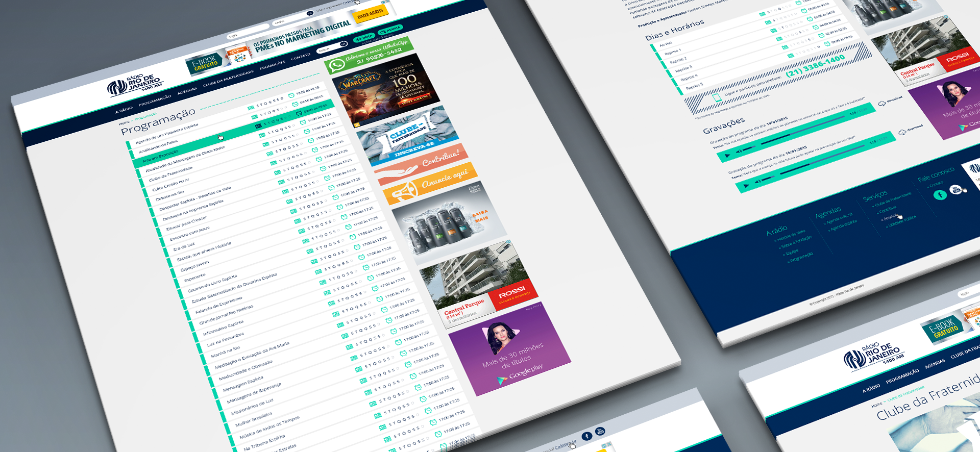Click the calendar icon in the Ao vivo row
This screenshot has height=452, width=980.
[x=762, y=14]
